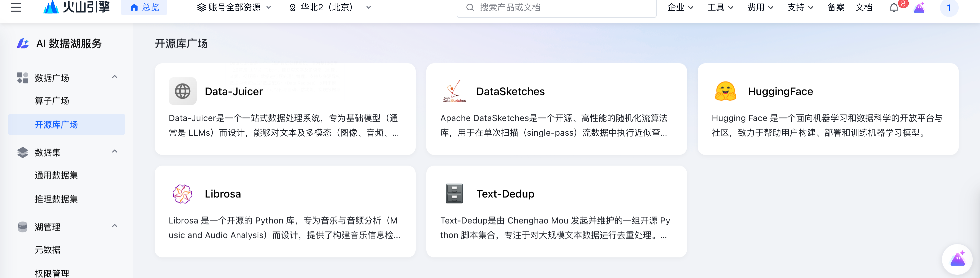Viewport: 980px width, 278px height.
Task: Click the 总览 overview button
Action: [x=144, y=7]
